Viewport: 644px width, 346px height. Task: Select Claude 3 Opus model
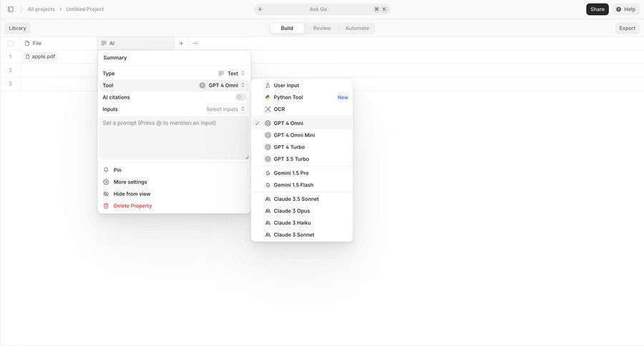302,211
